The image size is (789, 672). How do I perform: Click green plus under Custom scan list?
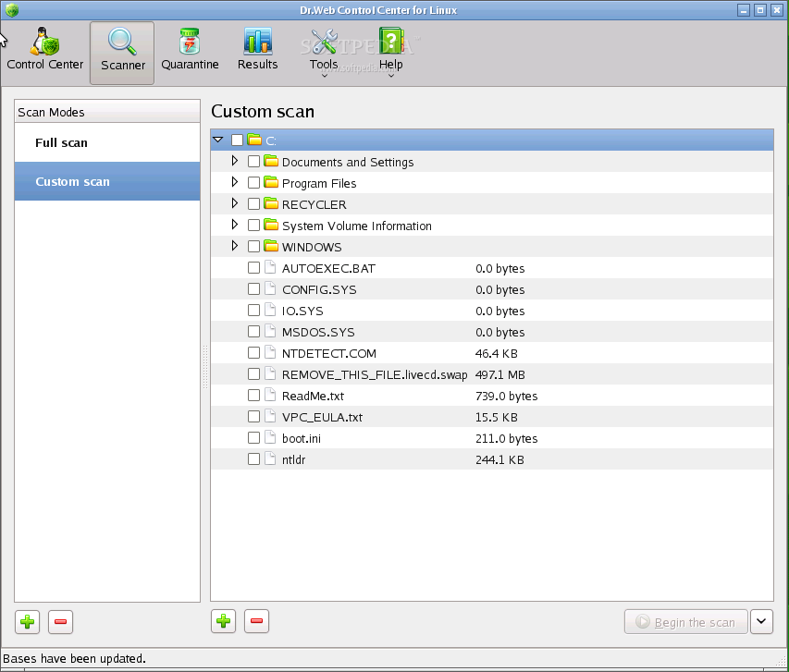[x=224, y=621]
